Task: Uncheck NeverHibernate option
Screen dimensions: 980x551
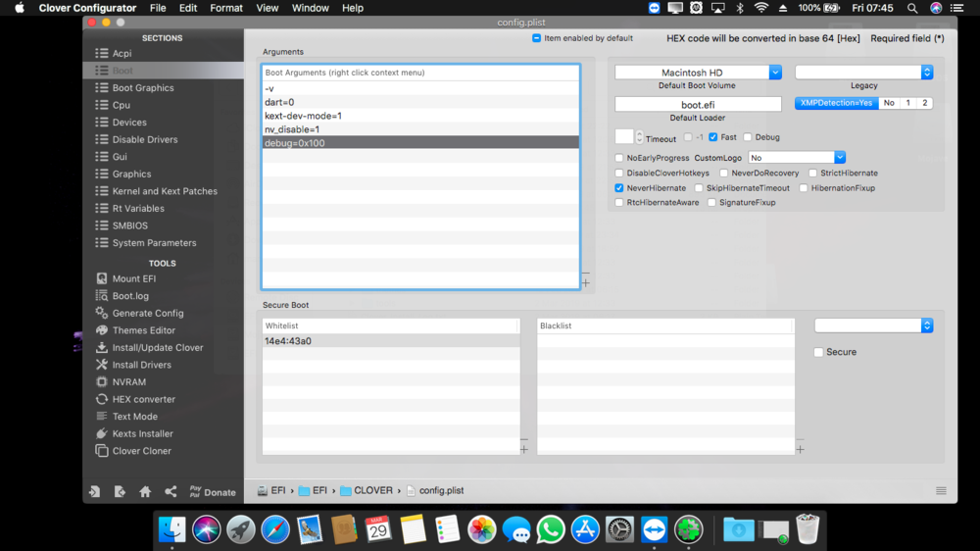Action: [x=619, y=188]
